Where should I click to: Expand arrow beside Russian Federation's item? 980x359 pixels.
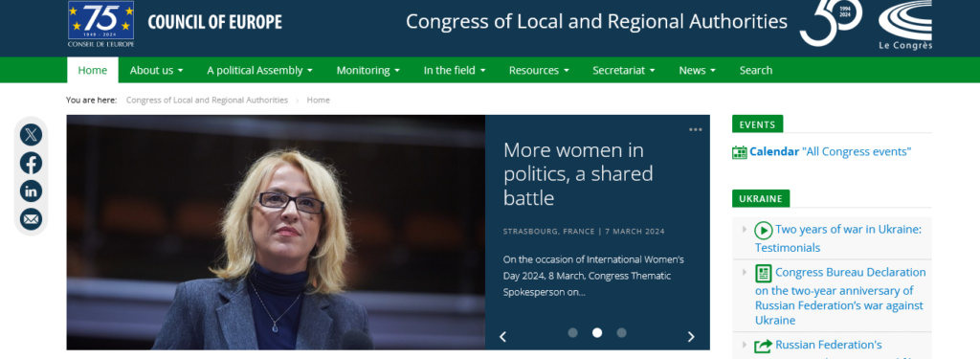tap(745, 345)
